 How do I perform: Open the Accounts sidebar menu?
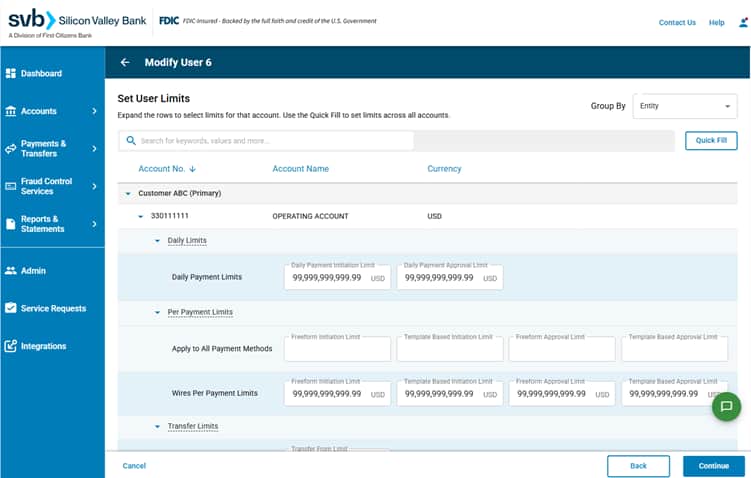click(39, 111)
